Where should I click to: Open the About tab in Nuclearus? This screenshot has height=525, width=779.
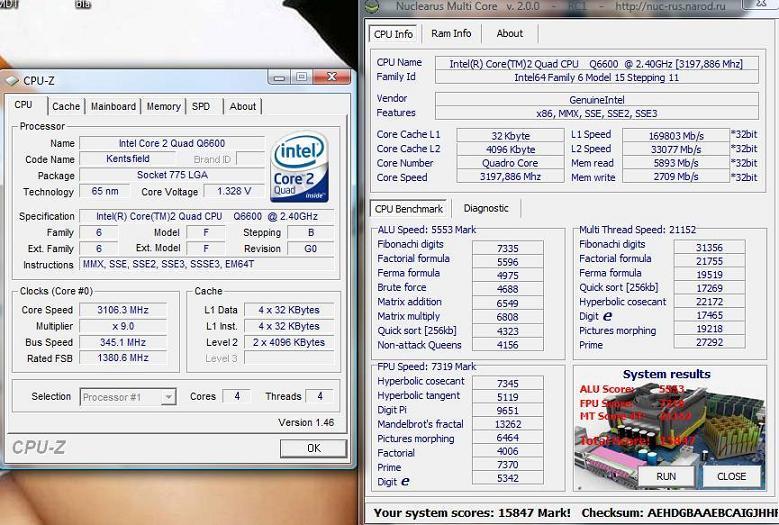click(510, 33)
